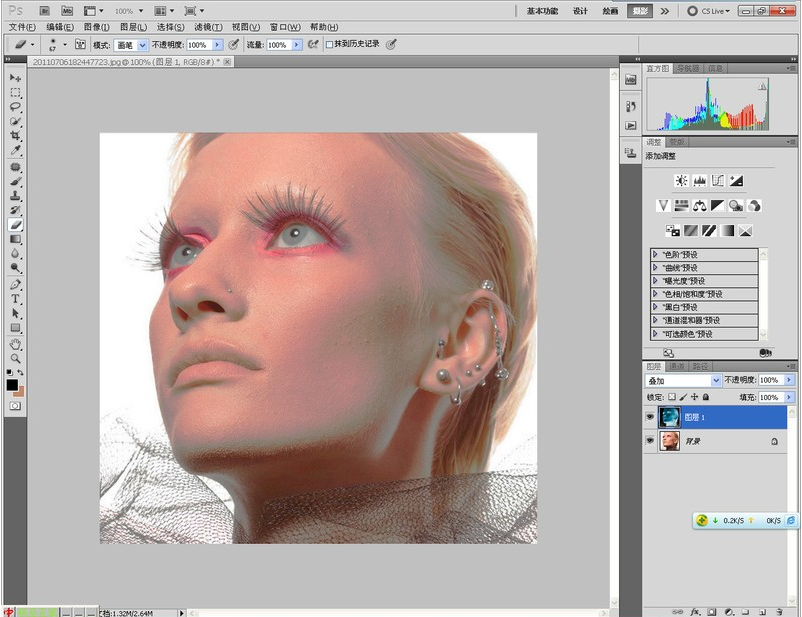Click the 设计 workspace button
This screenshot has width=802, height=617.
(x=580, y=11)
